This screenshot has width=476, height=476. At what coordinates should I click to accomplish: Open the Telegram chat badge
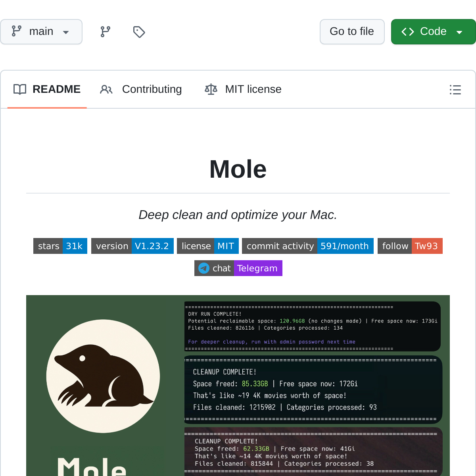(238, 268)
